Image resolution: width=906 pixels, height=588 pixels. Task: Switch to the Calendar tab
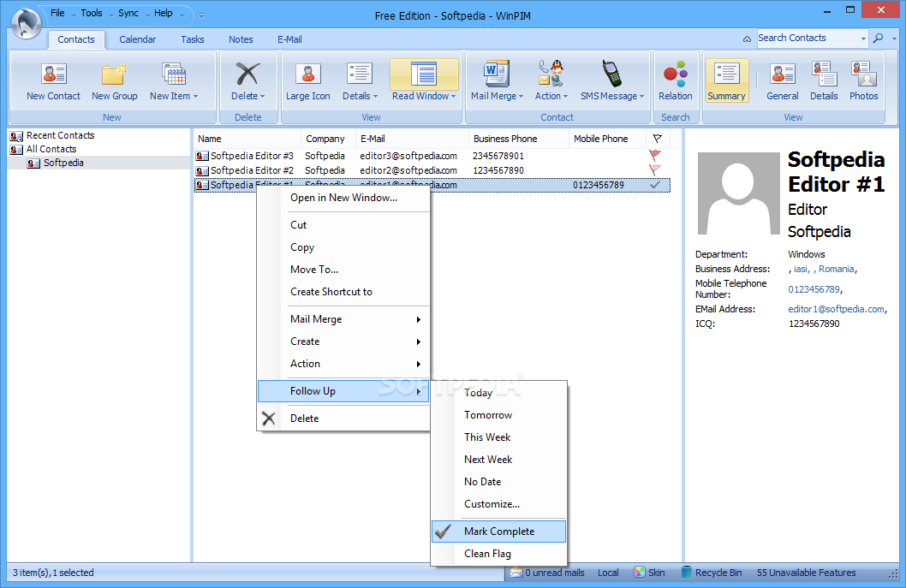138,39
